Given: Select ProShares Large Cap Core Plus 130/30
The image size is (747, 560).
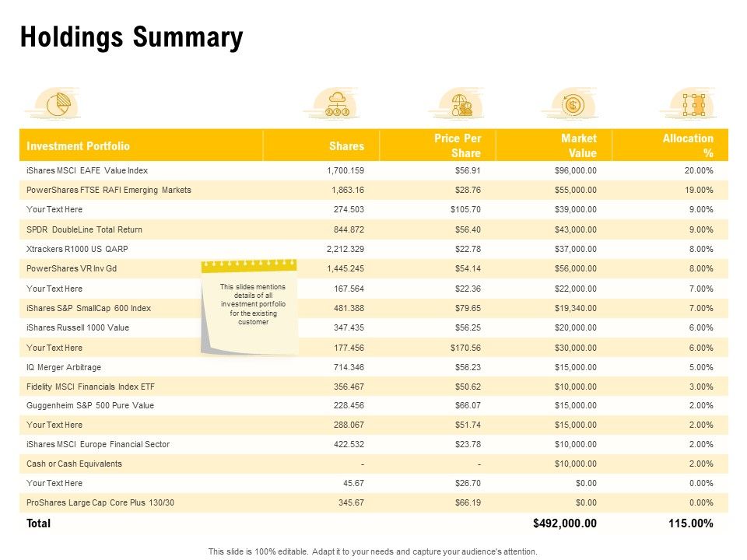Looking at the screenshot, I should [100, 503].
